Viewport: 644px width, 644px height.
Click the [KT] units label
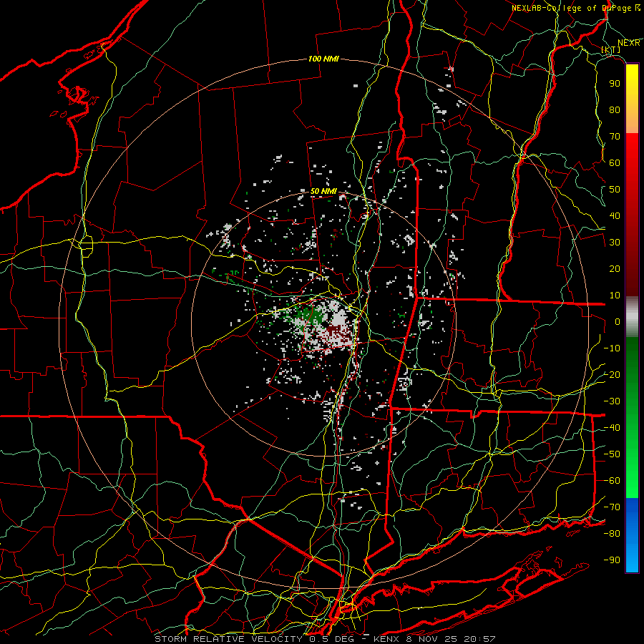[x=610, y=49]
